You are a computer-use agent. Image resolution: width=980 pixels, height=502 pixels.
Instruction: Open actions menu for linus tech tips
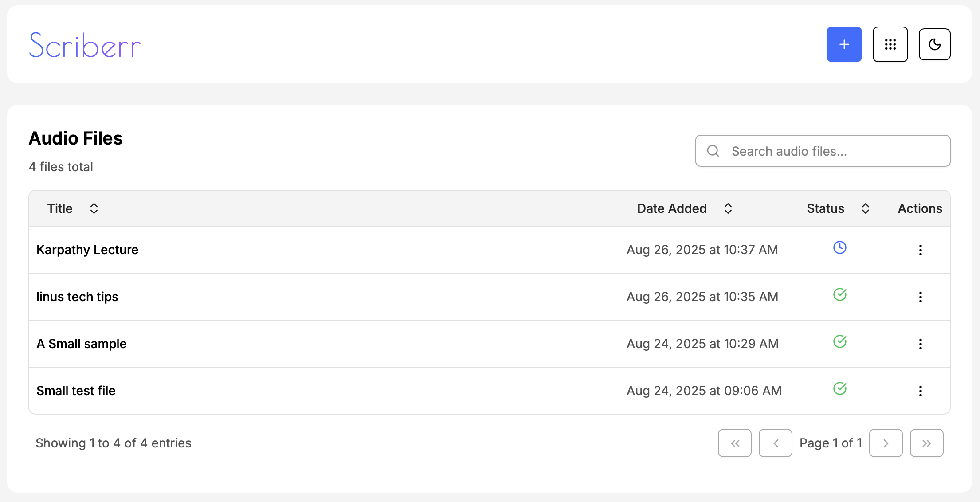920,297
